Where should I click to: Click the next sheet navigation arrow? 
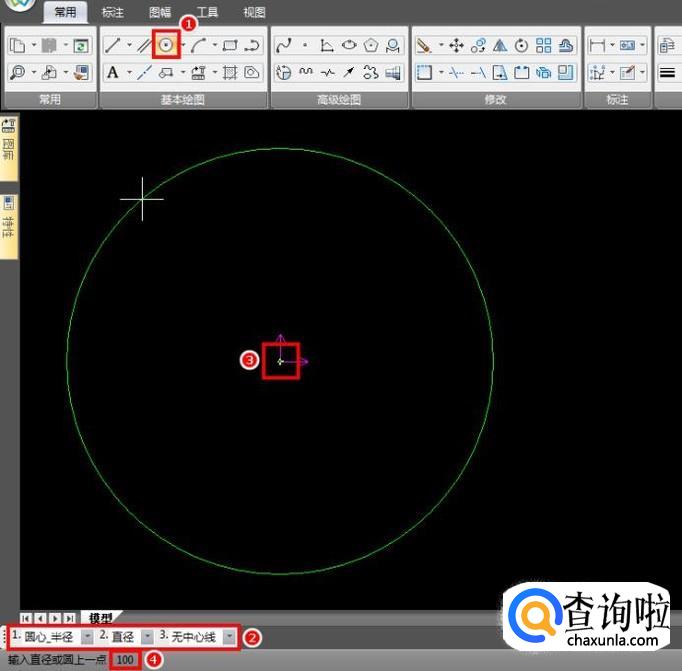[55, 618]
